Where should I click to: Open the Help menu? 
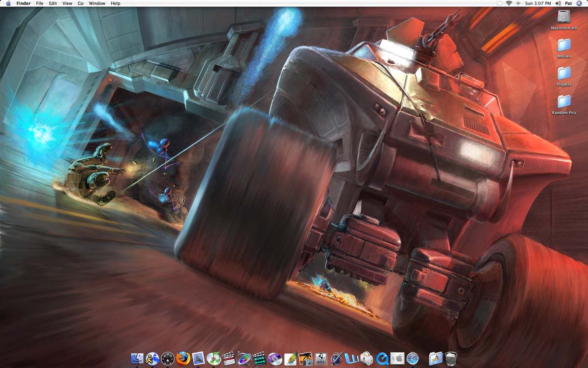pyautogui.click(x=116, y=3)
